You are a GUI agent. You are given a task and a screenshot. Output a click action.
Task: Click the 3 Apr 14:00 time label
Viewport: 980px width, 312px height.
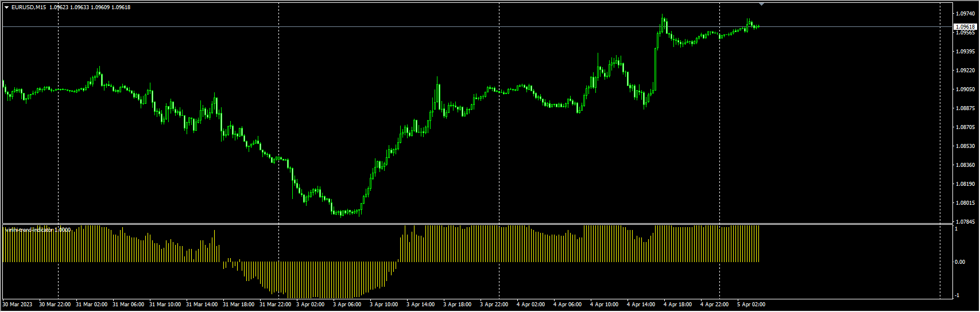420,305
